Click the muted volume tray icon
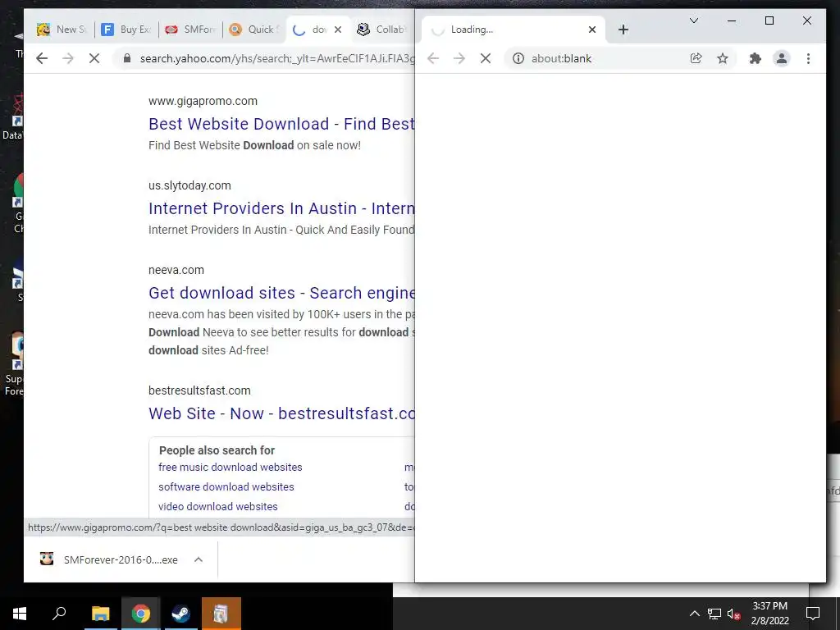The height and width of the screenshot is (630, 840). [x=734, y=614]
